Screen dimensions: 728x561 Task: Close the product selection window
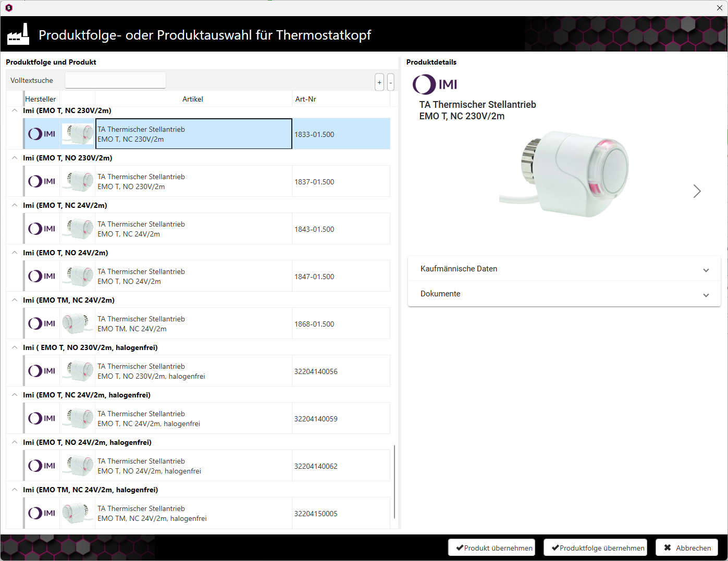(x=720, y=8)
